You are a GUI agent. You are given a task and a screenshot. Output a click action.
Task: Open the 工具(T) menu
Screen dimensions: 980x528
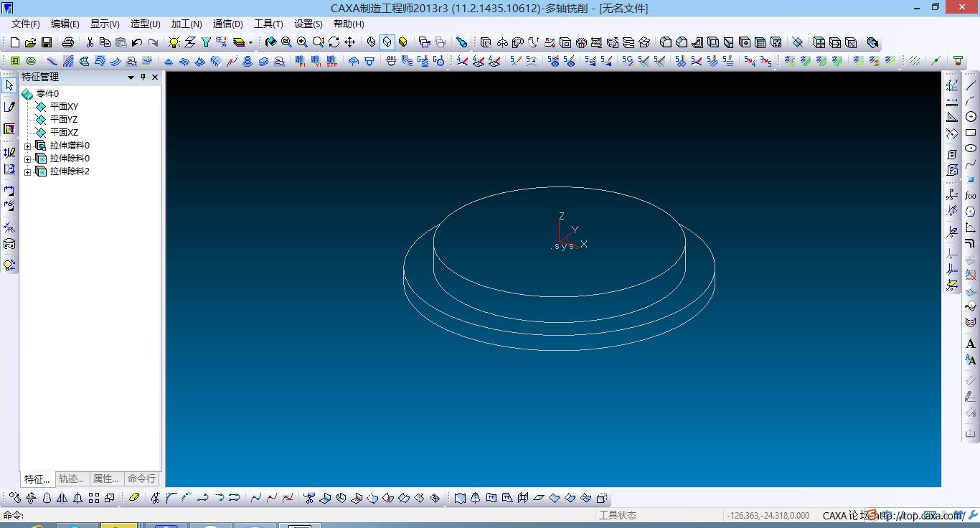click(x=268, y=24)
